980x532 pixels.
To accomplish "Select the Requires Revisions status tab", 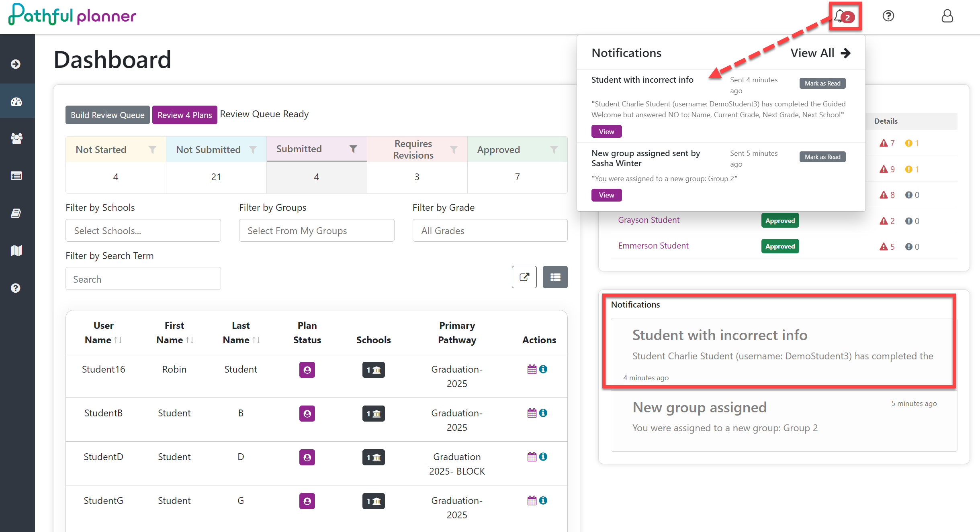I will [417, 149].
